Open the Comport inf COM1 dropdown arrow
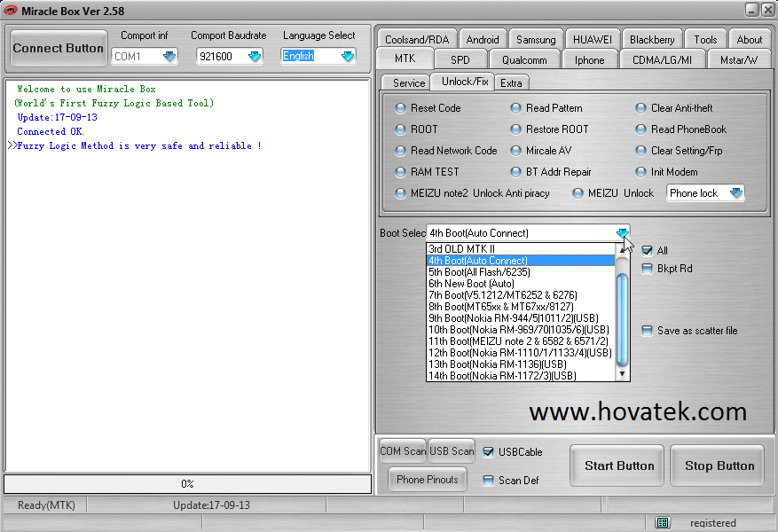Screen dimensions: 778x532 click(x=169, y=57)
